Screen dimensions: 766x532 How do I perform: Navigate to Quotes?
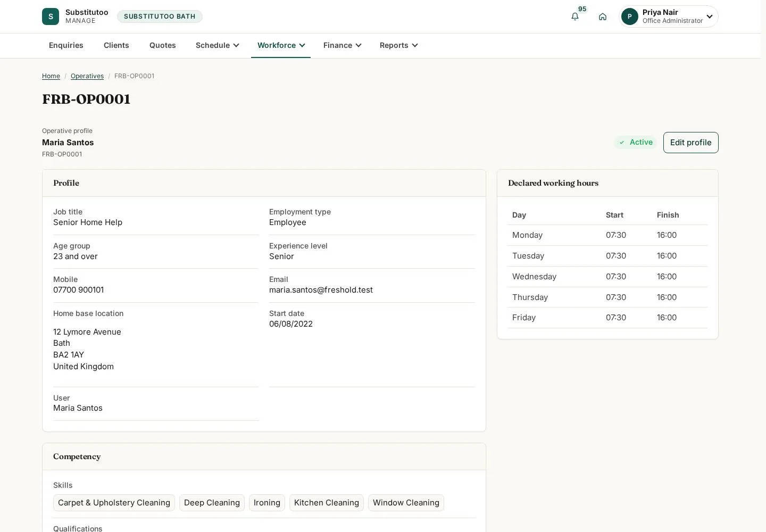pos(163,45)
